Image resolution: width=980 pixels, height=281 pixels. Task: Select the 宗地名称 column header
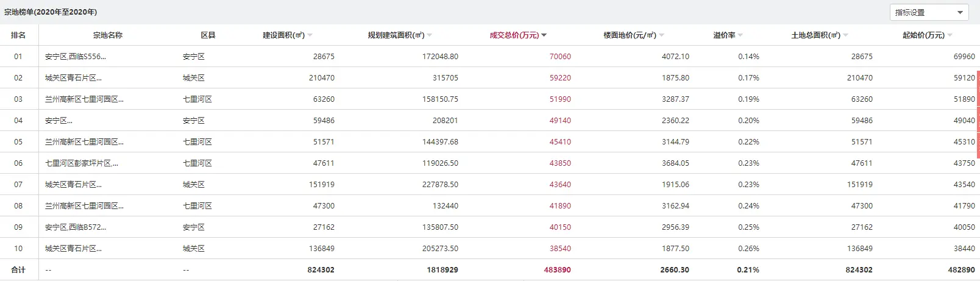click(108, 35)
